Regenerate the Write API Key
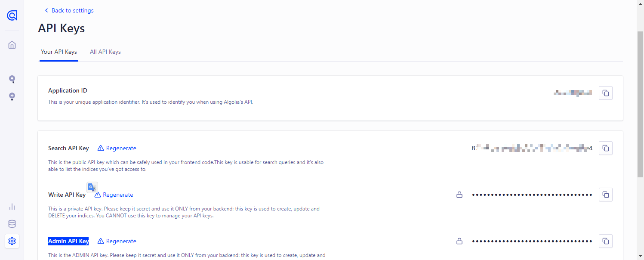The height and width of the screenshot is (260, 644). [118, 195]
